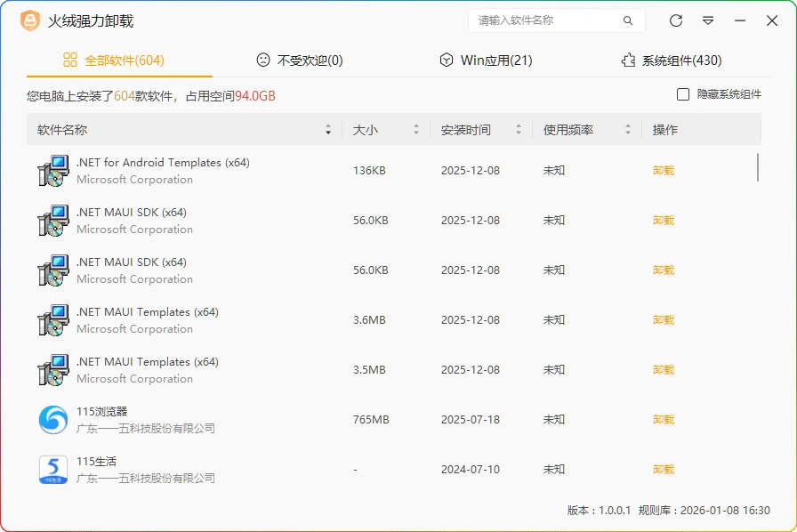This screenshot has width=797, height=532.
Task: Click the 使用频率 sort arrows
Action: pyautogui.click(x=628, y=129)
